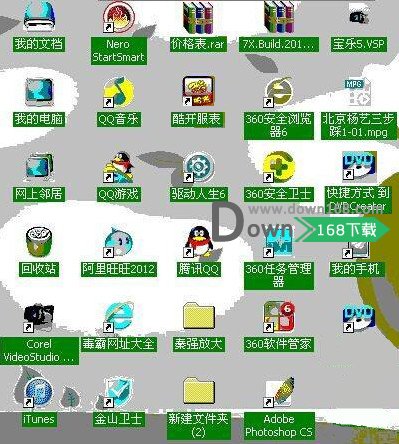
Task: Select the 腾讯QQ penguin icon
Action: 199,242
